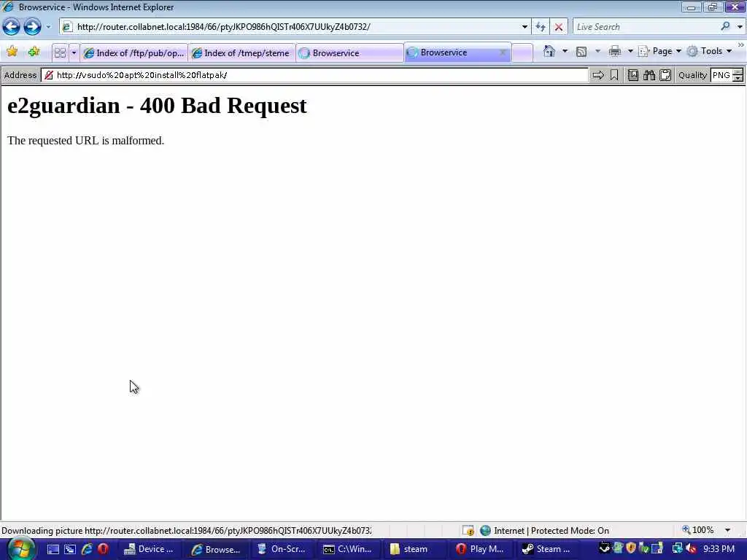Close the active Browservice tab
This screenshot has height=560, width=747.
[x=503, y=52]
